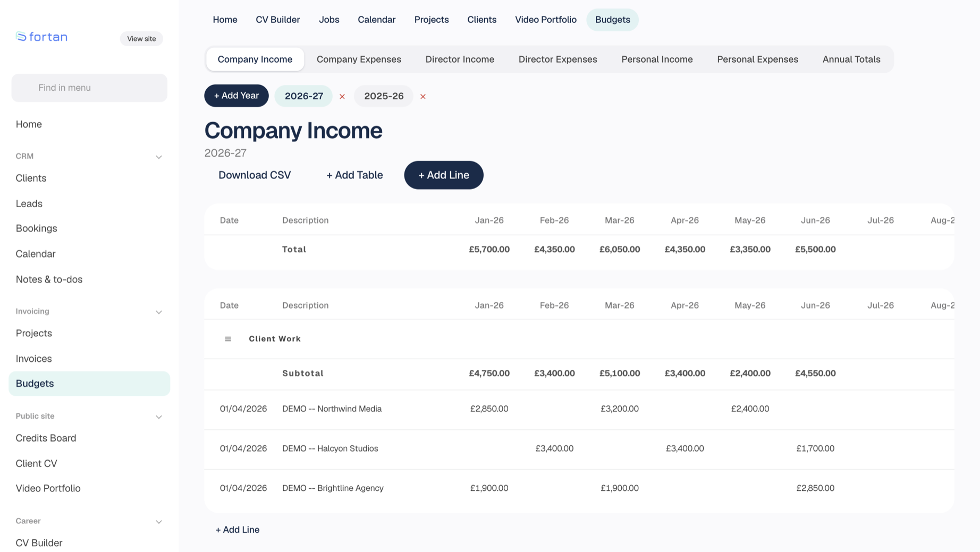Switch to Company Expenses tab
This screenshot has width=980, height=552.
359,59
